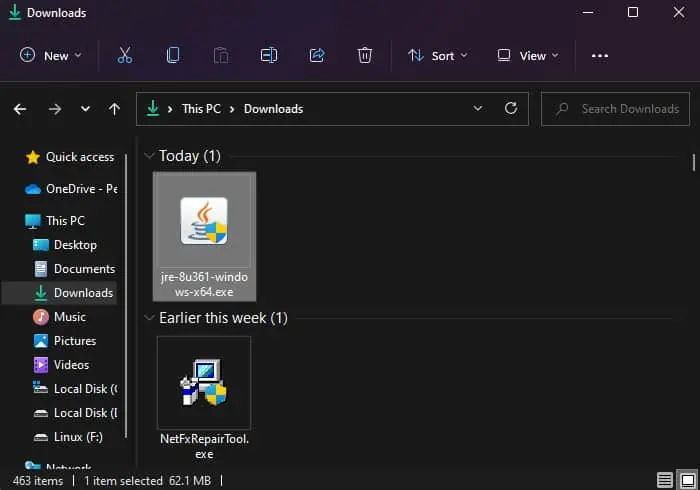Screen dimensions: 700x490
Task: Click the Copy icon in toolbar
Action: 173,56
